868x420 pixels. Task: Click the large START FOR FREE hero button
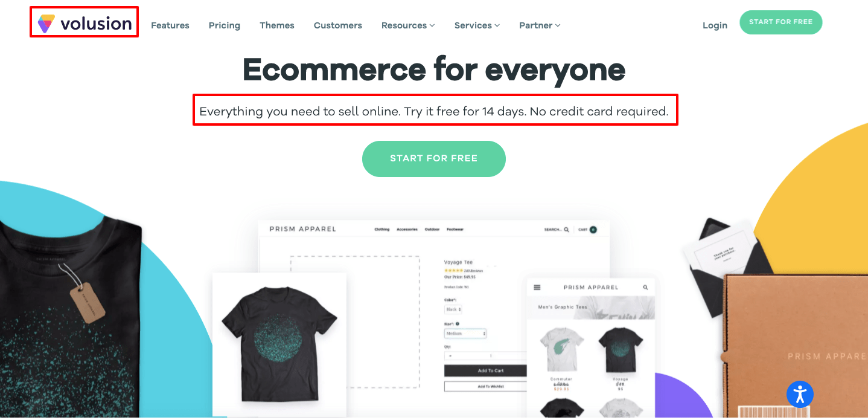(x=434, y=159)
